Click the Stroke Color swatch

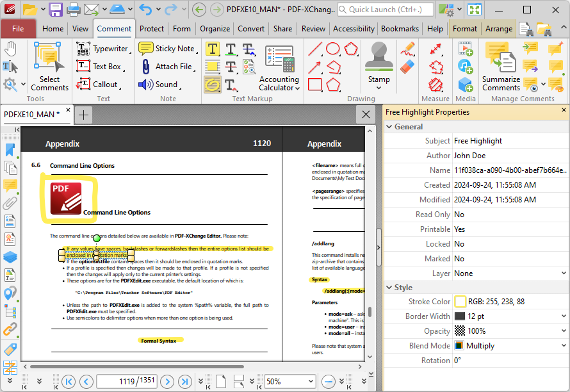tap(460, 302)
